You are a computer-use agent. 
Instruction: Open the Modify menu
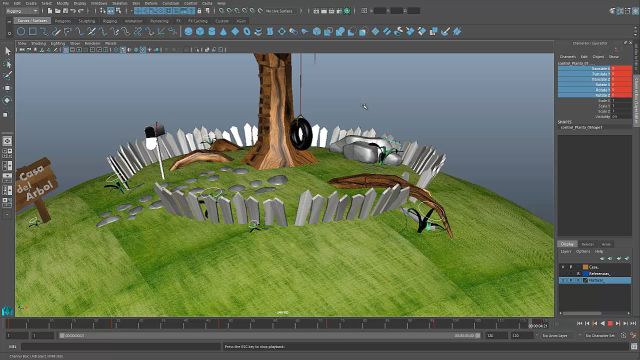coord(62,3)
